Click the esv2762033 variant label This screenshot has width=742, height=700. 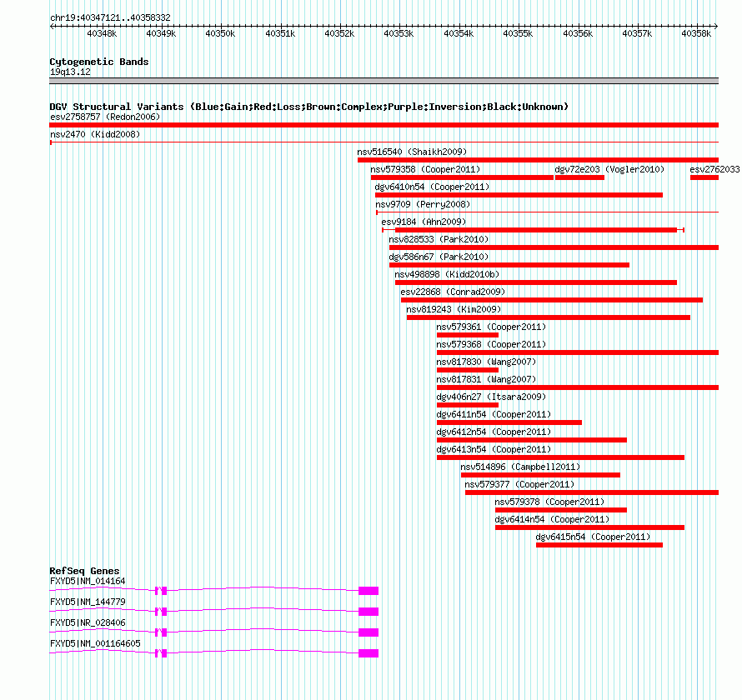[714, 169]
